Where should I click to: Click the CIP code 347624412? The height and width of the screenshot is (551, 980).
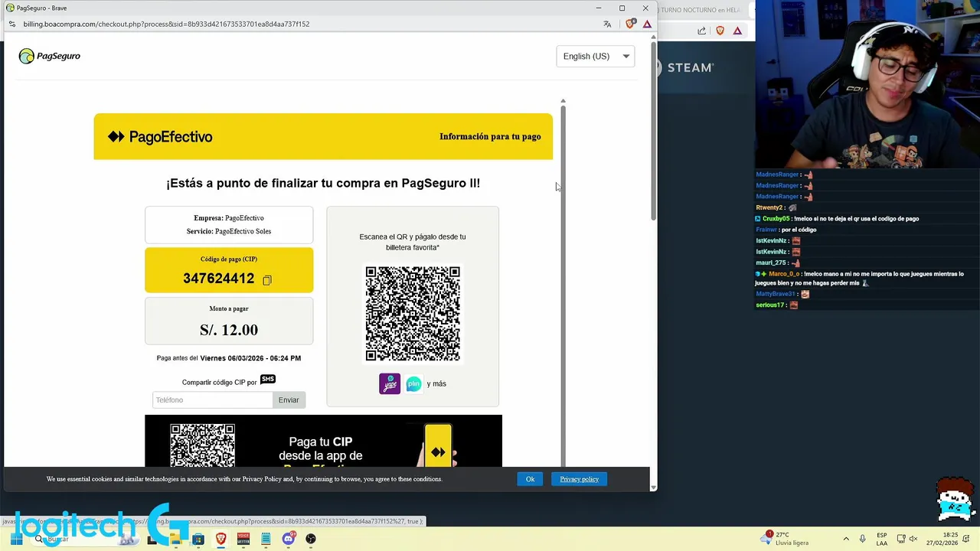[218, 279]
